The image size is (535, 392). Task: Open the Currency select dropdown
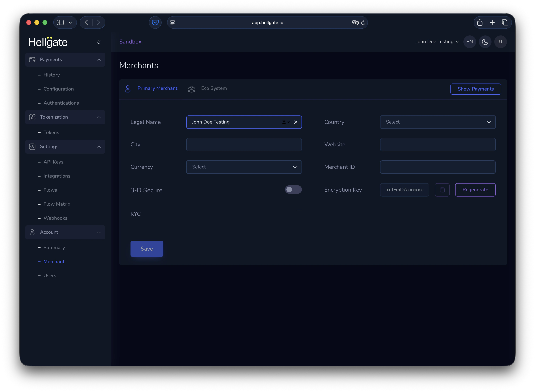click(244, 167)
